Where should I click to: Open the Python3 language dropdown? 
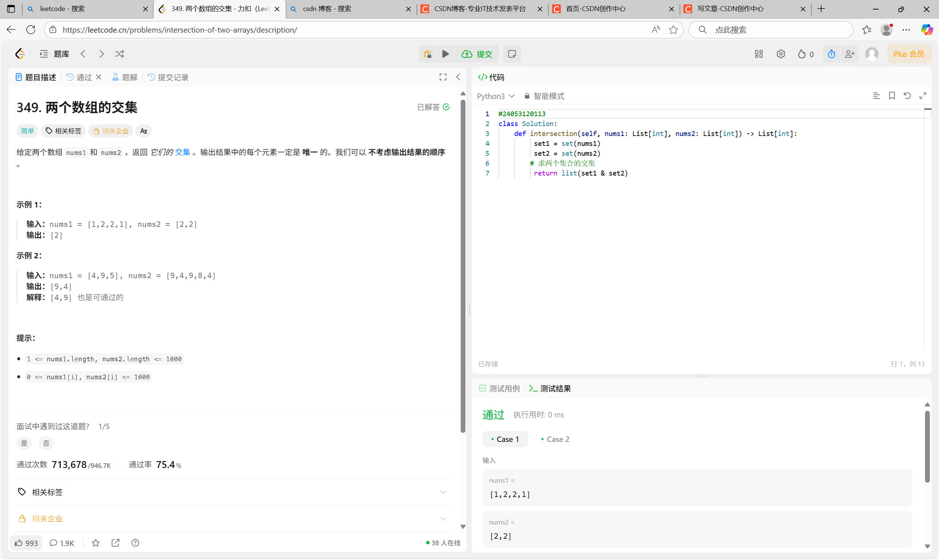(x=496, y=96)
